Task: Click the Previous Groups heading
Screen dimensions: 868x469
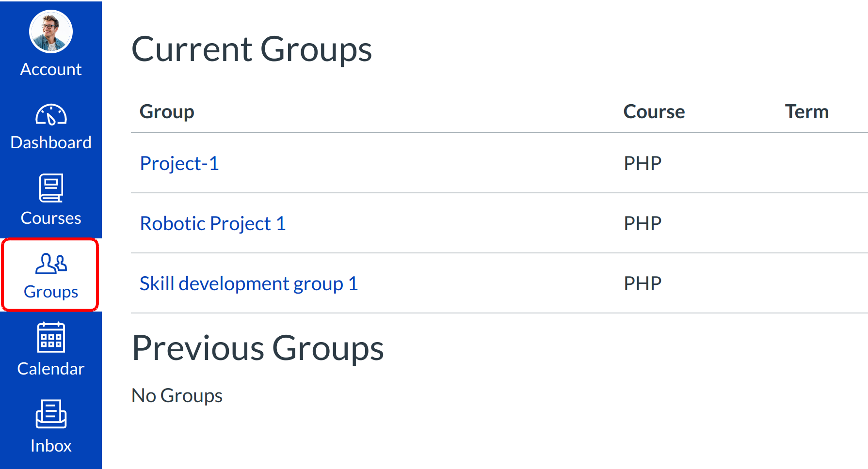Action: tap(257, 348)
